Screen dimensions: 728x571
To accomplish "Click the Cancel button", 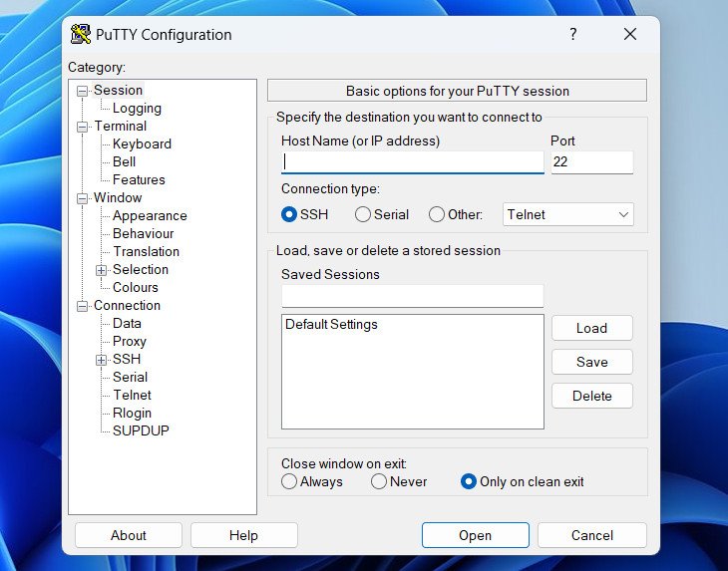I will (x=592, y=535).
